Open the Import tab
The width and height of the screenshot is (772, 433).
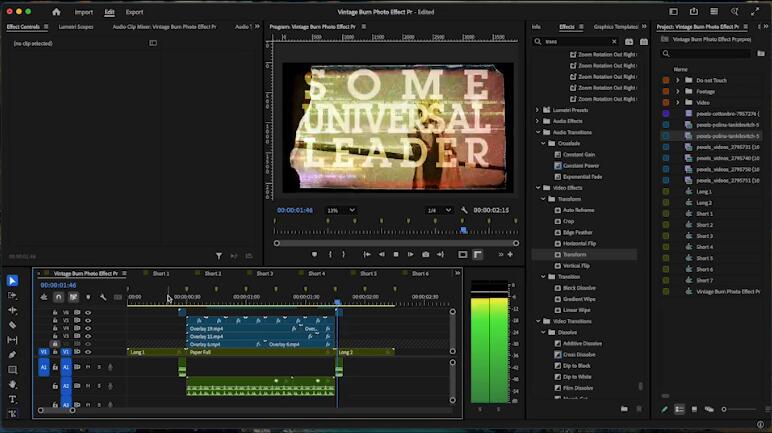[84, 12]
